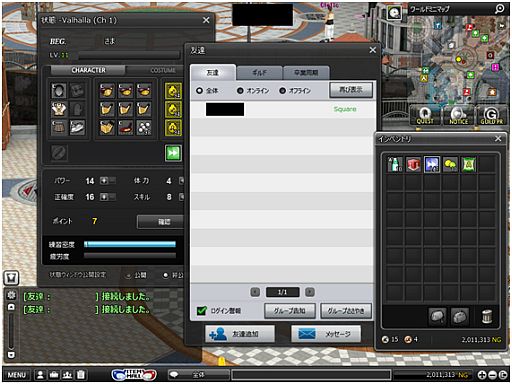Click the chat settings gear icon
This screenshot has width=512, height=384.
pyautogui.click(x=11, y=295)
